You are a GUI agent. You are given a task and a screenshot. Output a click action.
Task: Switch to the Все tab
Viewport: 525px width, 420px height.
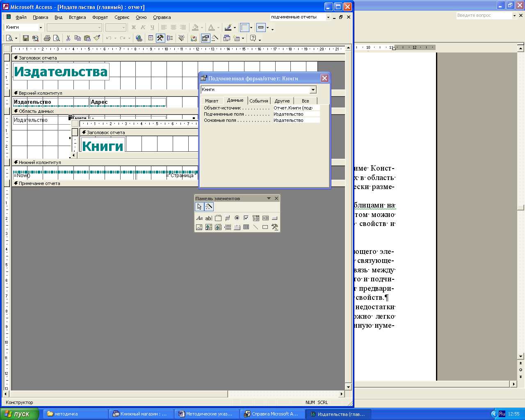pos(306,101)
